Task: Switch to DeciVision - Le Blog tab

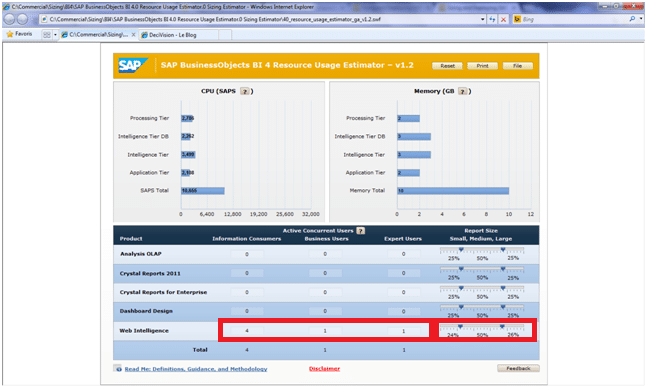Action: (x=178, y=35)
